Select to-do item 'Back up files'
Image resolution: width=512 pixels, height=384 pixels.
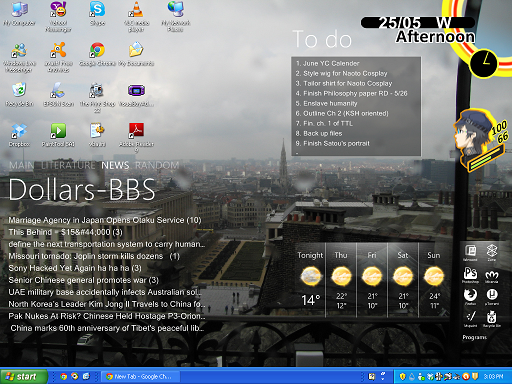pyautogui.click(x=319, y=133)
